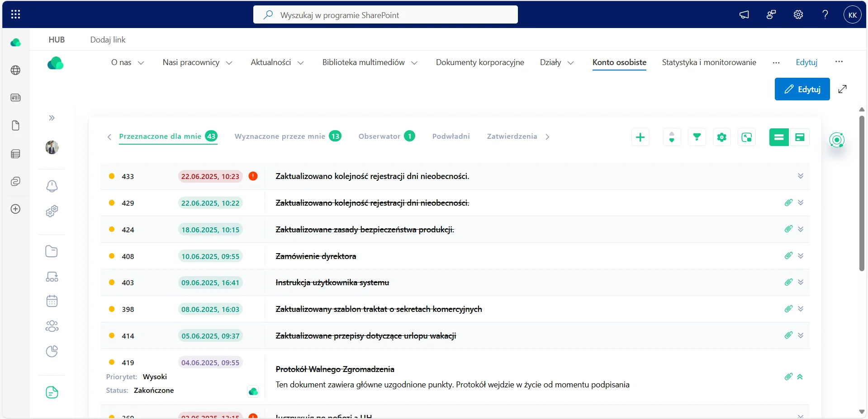This screenshot has height=419, width=868.
Task: Open the people sharing icon in header
Action: (x=771, y=15)
